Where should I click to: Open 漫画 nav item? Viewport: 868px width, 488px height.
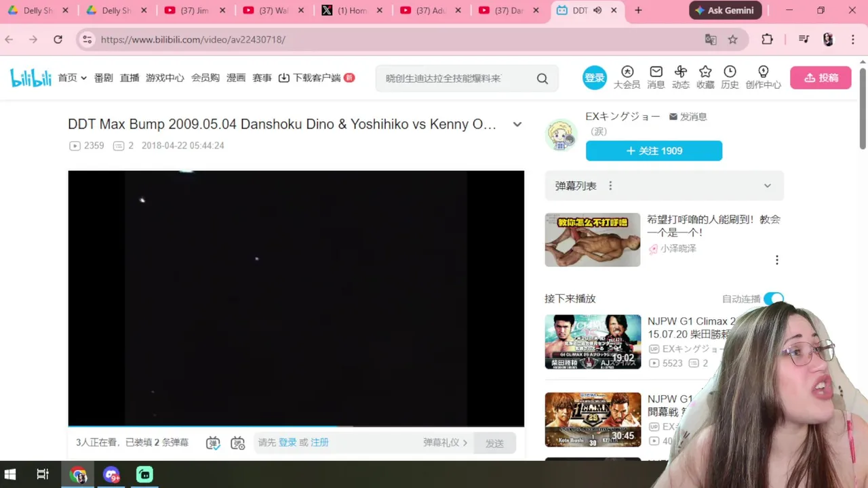(x=236, y=78)
